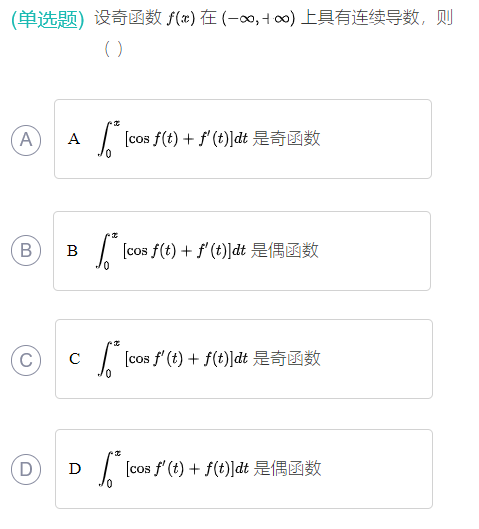Click 是偶函数 text in option D
Screen dimensions: 479x529
(287, 469)
